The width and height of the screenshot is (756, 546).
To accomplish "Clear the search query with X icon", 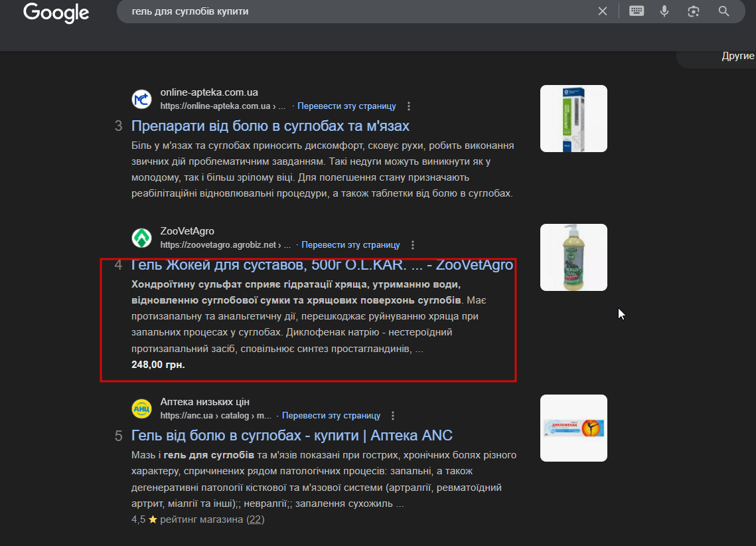I will tap(602, 11).
